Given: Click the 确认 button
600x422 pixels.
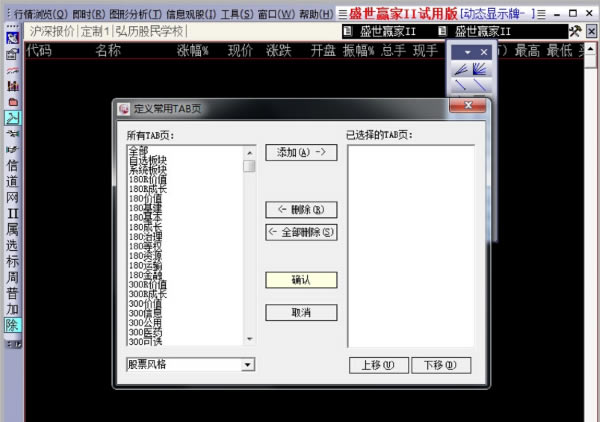Looking at the screenshot, I should [301, 280].
